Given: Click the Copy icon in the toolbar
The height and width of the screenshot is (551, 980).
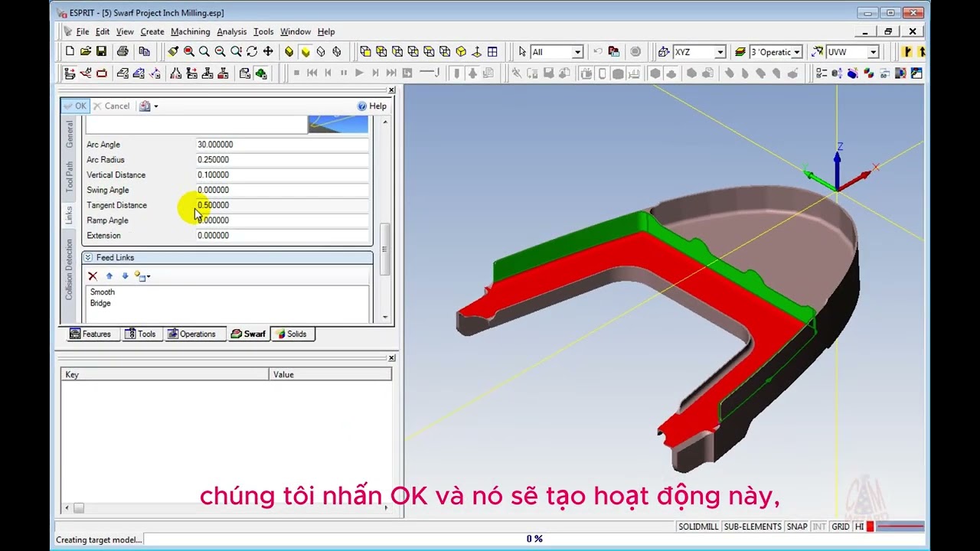Looking at the screenshot, I should click(x=144, y=51).
